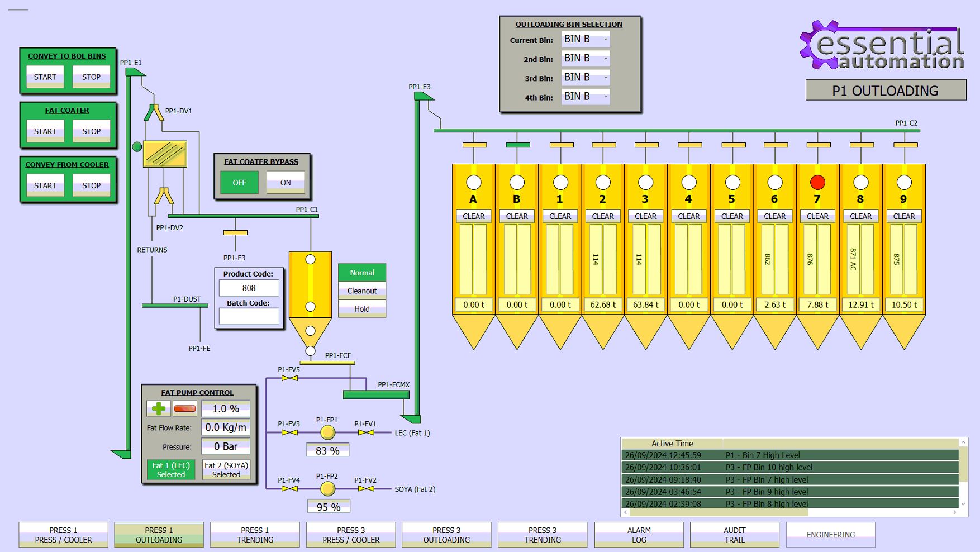Go to Press 1 Press / Cooler screen

pyautogui.click(x=63, y=535)
